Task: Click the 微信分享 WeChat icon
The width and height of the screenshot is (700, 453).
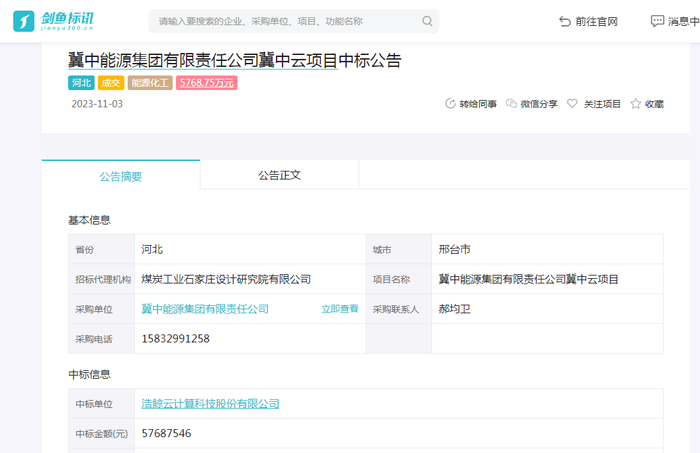Action: click(x=511, y=104)
